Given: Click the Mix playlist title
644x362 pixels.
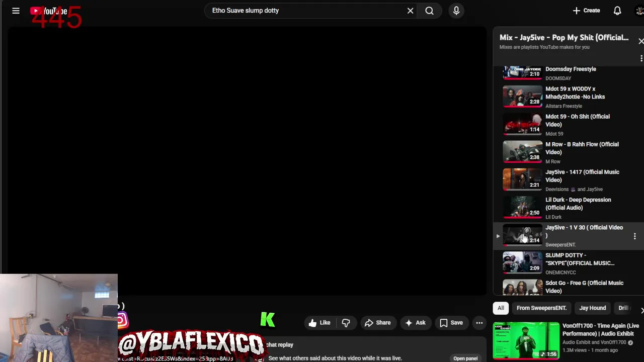Looking at the screenshot, I should coord(564,38).
